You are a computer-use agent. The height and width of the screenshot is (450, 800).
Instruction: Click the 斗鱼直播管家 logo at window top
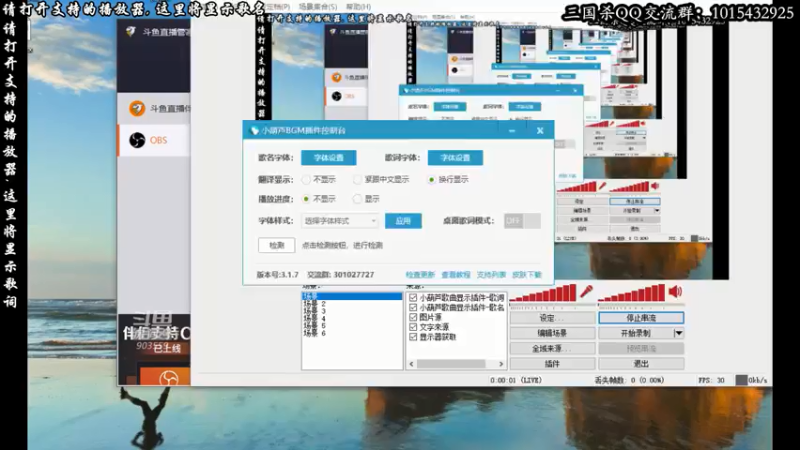131,32
